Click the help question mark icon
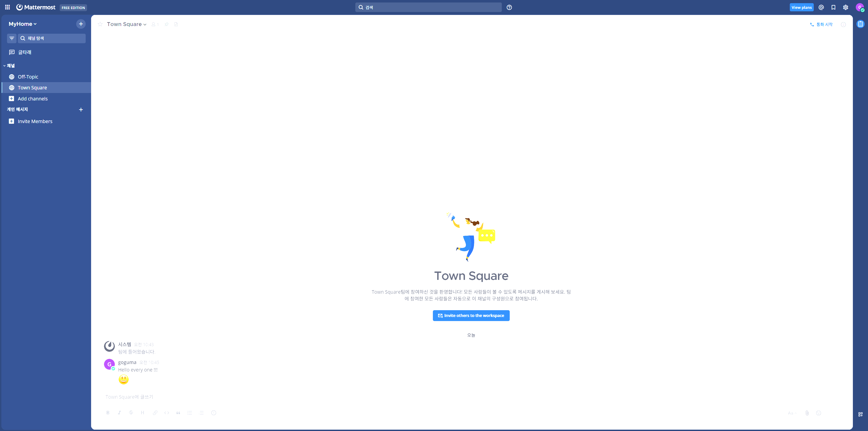The image size is (868, 431). 509,7
